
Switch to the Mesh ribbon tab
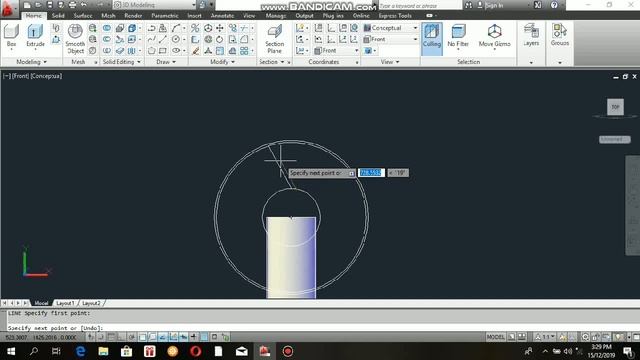[x=108, y=16]
